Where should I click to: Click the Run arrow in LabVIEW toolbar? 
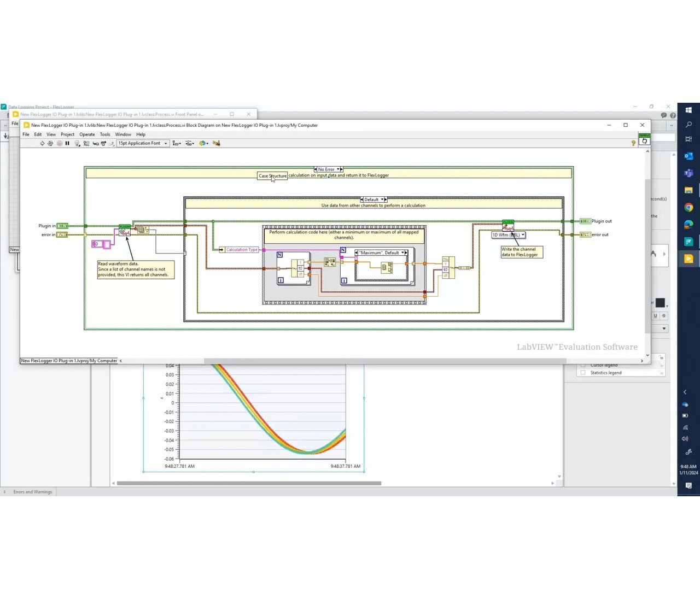pos(43,143)
